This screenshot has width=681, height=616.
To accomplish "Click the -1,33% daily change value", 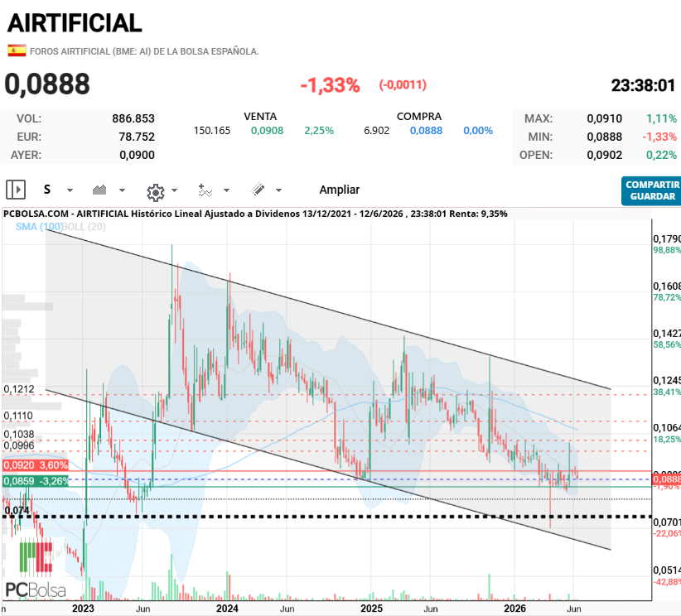I will click(330, 85).
